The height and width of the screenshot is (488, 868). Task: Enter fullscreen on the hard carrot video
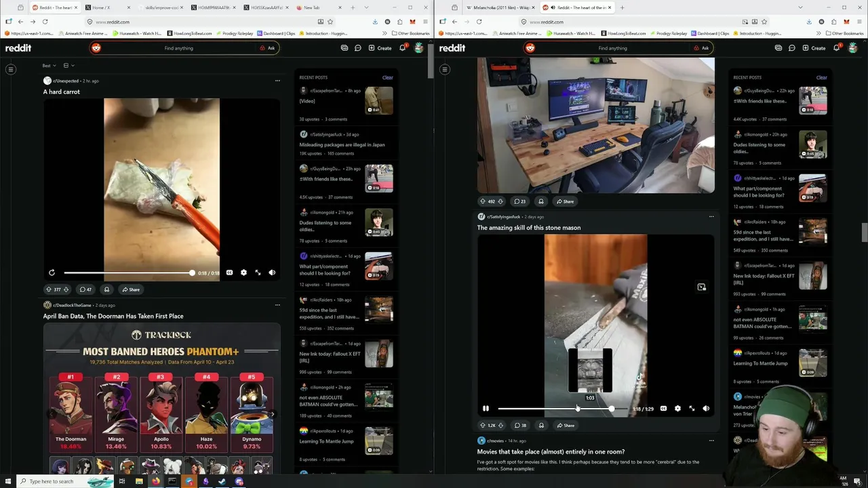(x=258, y=272)
